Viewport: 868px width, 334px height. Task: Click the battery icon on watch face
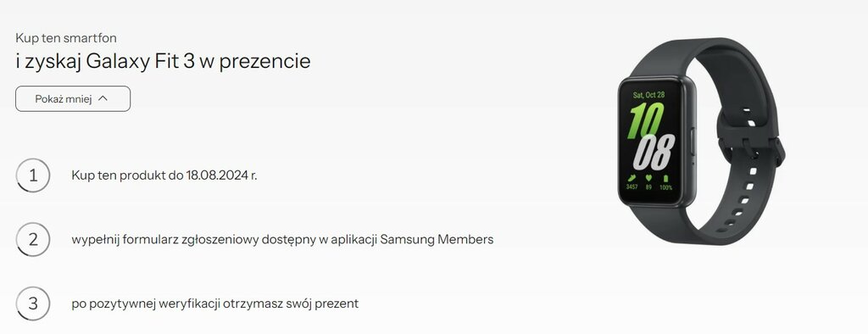(665, 178)
